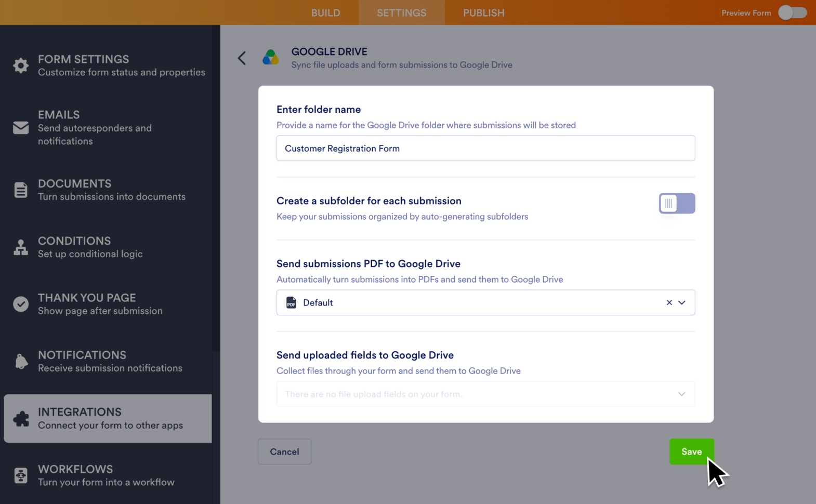
Task: Toggle the Preview Form switch
Action: (x=792, y=12)
